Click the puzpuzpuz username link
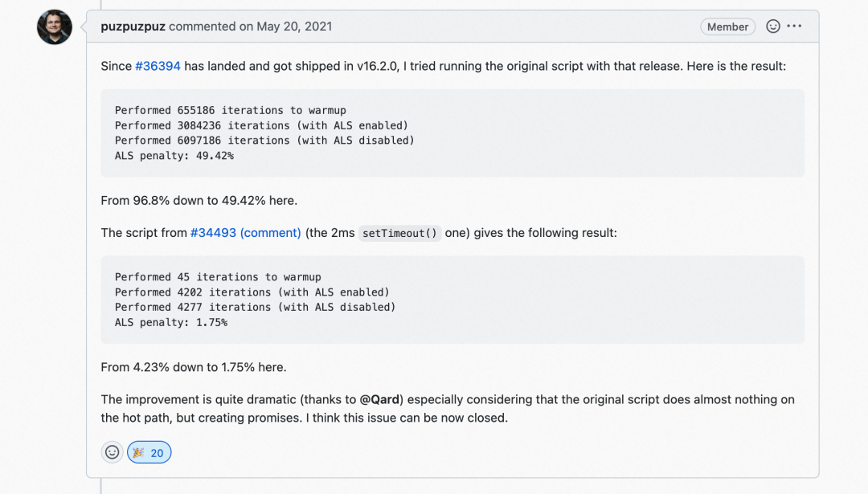The width and height of the screenshot is (868, 494). (x=133, y=27)
